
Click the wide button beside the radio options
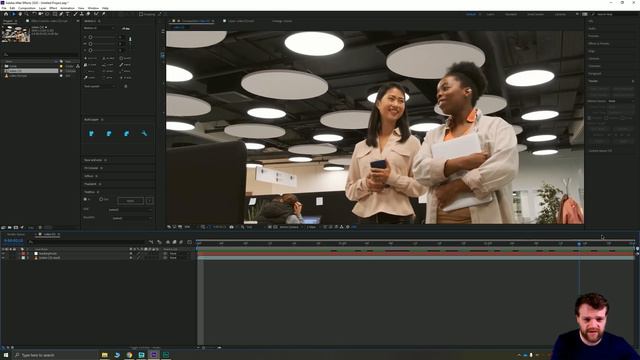point(131,201)
